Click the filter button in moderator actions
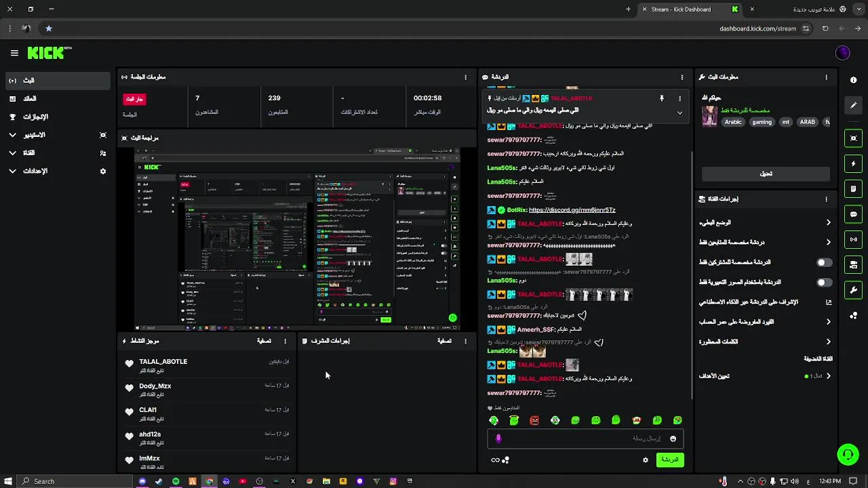Image resolution: width=868 pixels, height=488 pixels. point(445,341)
